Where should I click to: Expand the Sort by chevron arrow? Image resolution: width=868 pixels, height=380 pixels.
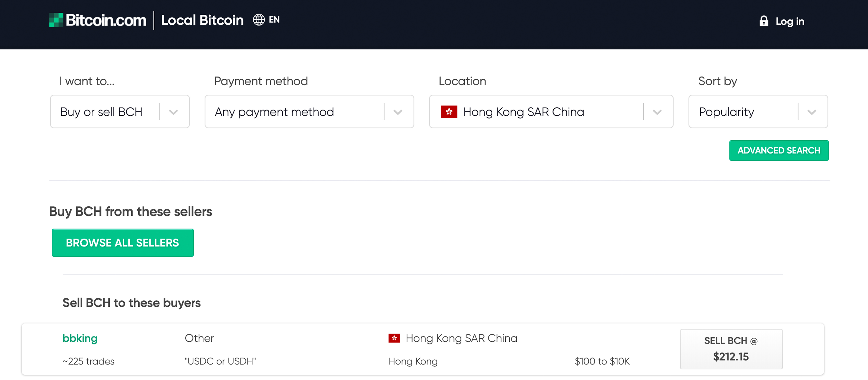click(x=812, y=112)
